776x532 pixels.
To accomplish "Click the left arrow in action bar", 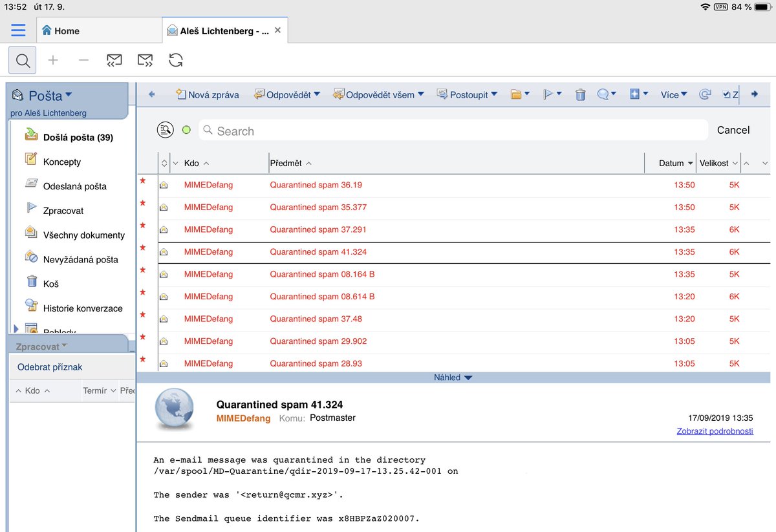I will 152,94.
